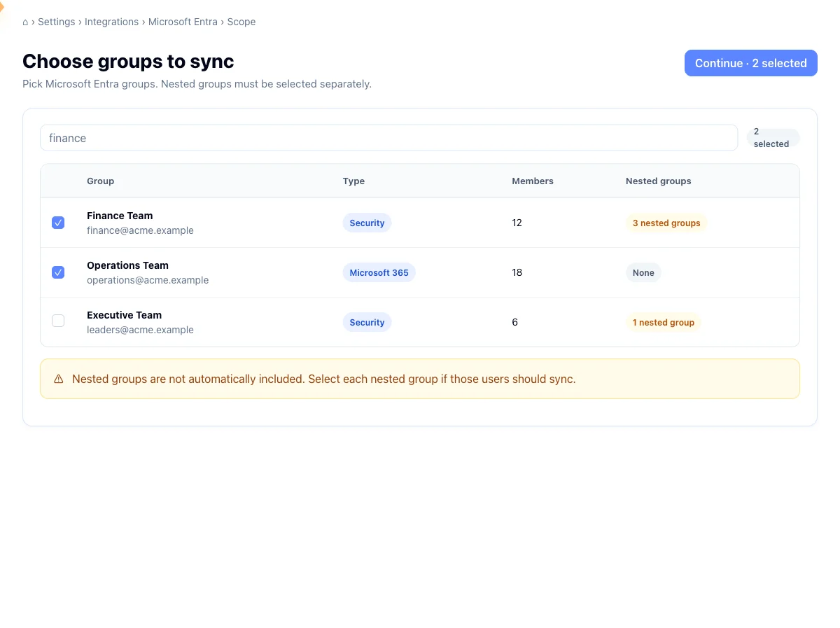The image size is (840, 628).
Task: Click the nested groups warning message
Action: (323, 379)
